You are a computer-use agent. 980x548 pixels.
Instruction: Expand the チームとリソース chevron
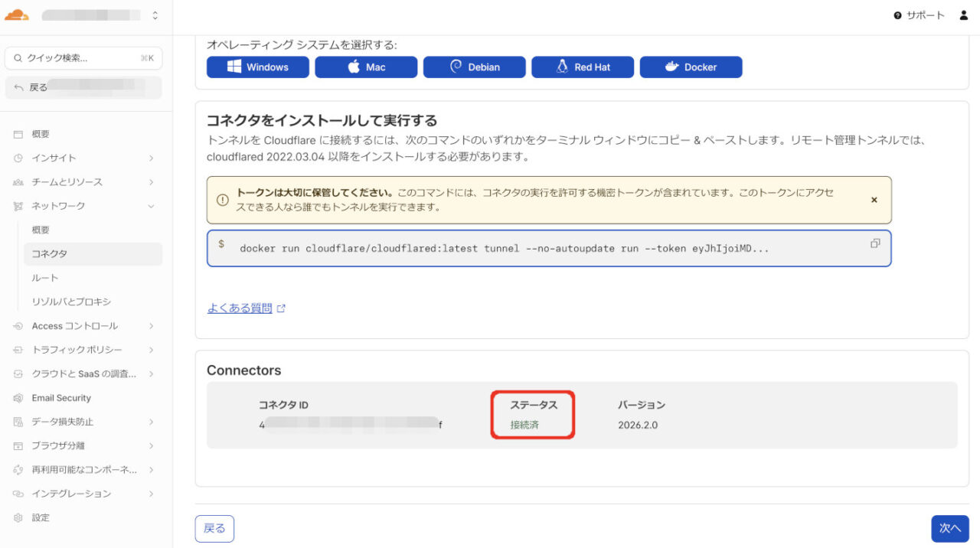[x=151, y=182]
